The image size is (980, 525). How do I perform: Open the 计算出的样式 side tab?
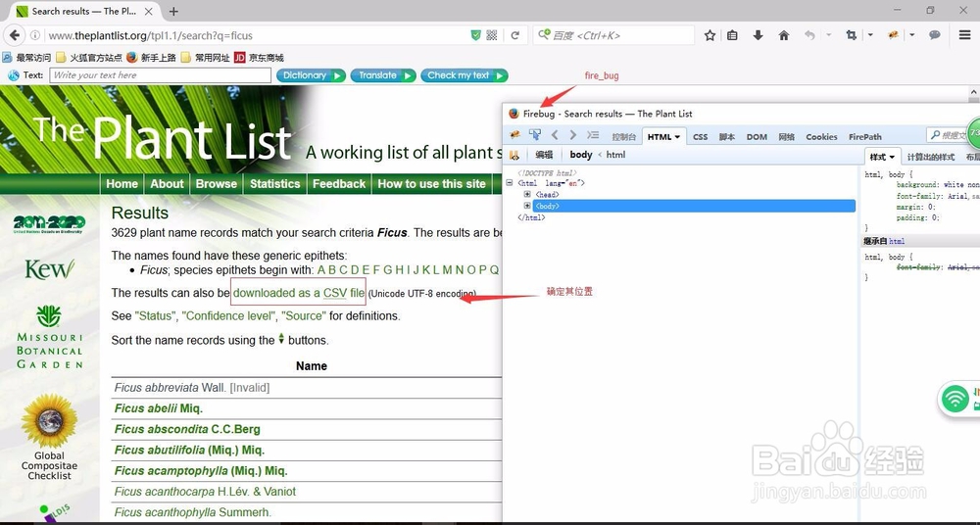931,157
